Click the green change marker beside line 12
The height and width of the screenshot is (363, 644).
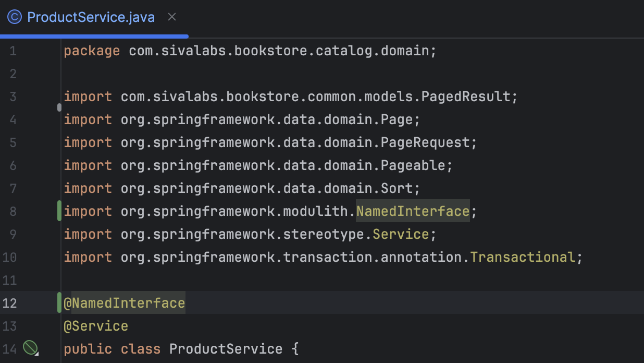[x=59, y=302]
